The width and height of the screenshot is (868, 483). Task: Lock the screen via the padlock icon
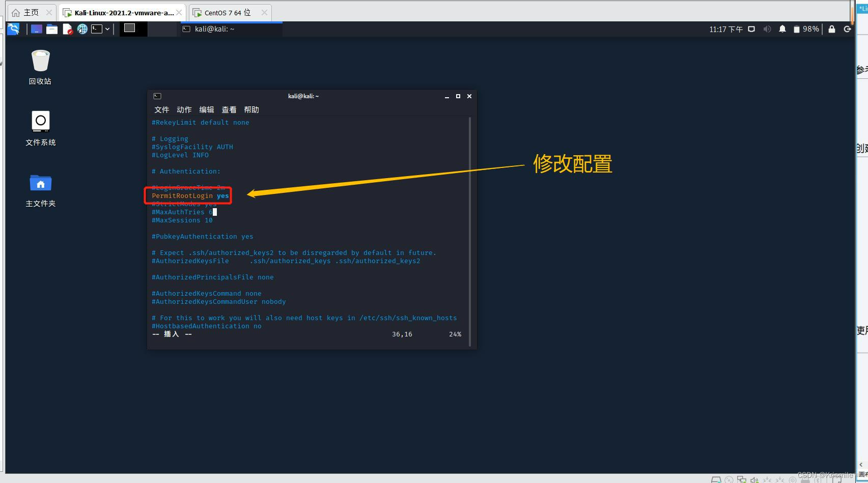tap(832, 29)
